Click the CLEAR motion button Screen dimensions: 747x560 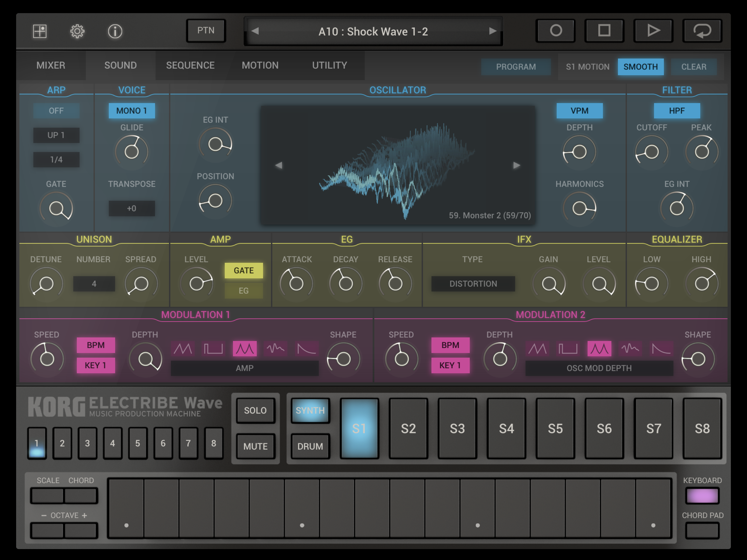coord(694,66)
